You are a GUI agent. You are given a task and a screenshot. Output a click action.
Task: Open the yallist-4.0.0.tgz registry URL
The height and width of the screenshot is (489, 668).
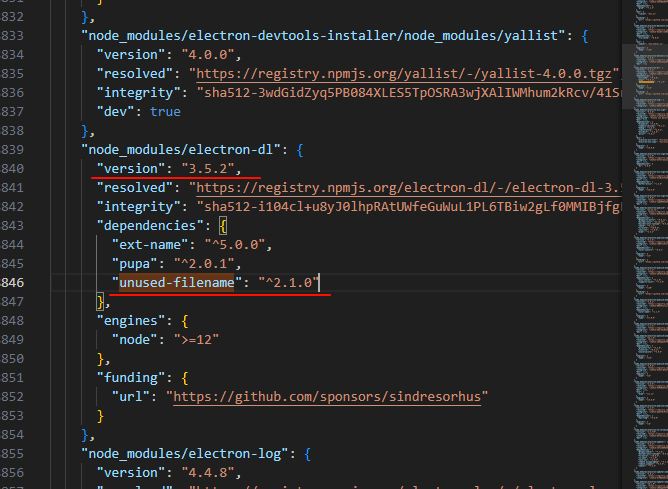point(404,74)
